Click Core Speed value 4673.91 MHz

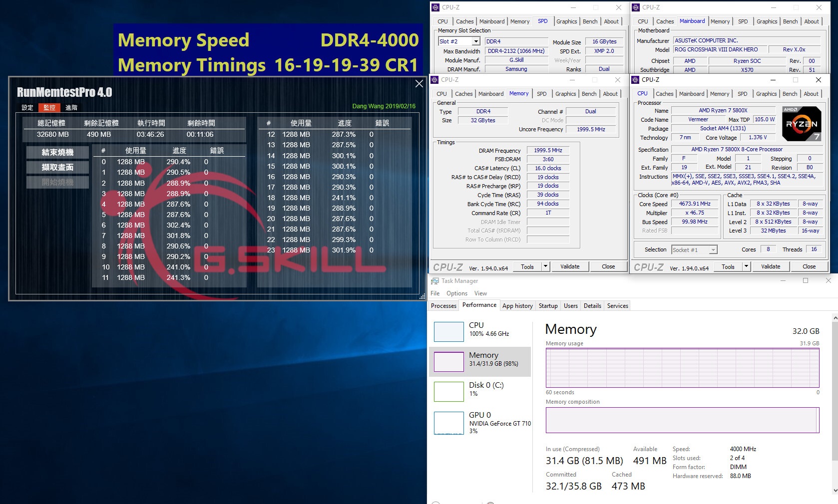(694, 204)
